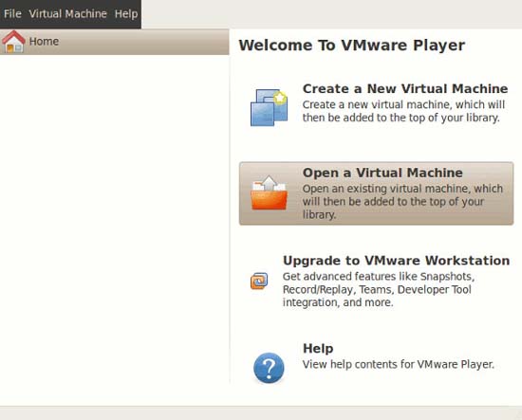Click 'Create a new virtual machine, which will' description
Viewport: 522px width, 420px height.
tap(403, 111)
